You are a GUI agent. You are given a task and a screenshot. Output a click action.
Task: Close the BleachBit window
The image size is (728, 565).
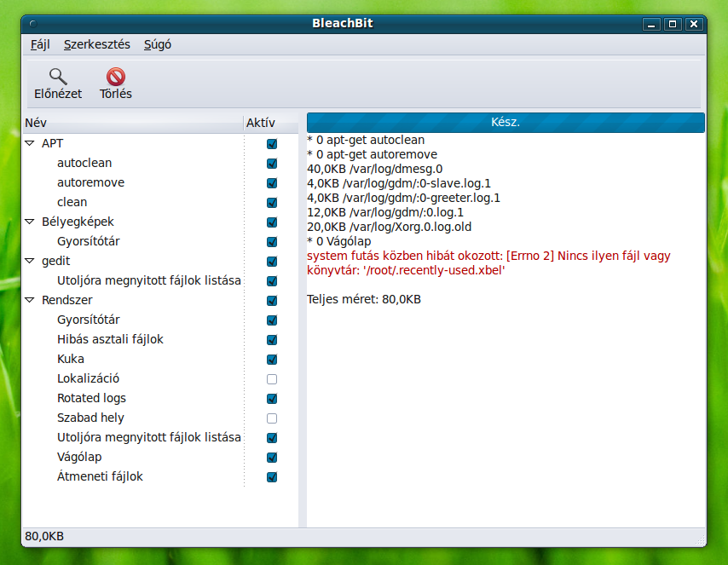694,24
